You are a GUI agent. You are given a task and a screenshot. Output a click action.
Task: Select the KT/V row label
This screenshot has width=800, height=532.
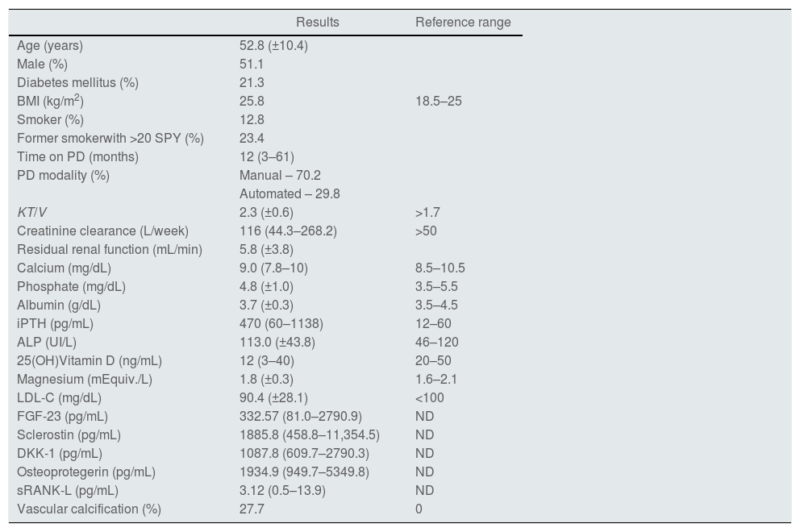(31, 213)
